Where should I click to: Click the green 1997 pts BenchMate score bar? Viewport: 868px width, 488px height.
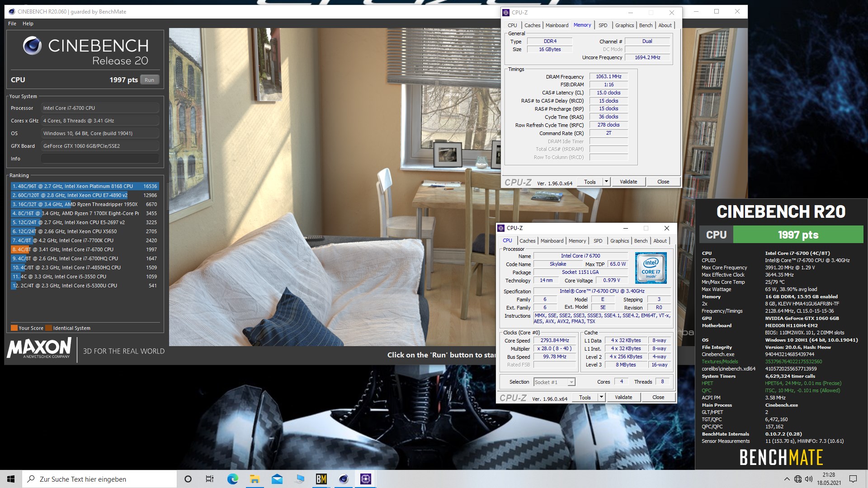(798, 235)
